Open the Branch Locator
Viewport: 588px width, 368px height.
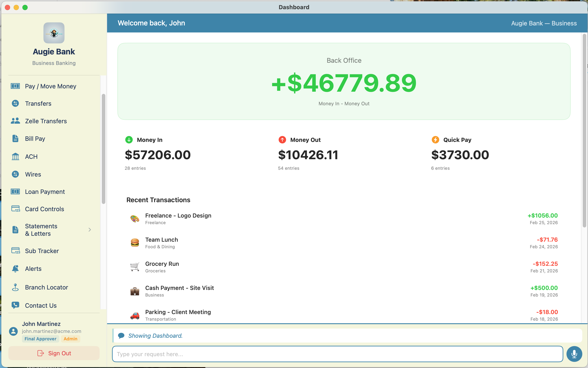tap(46, 287)
